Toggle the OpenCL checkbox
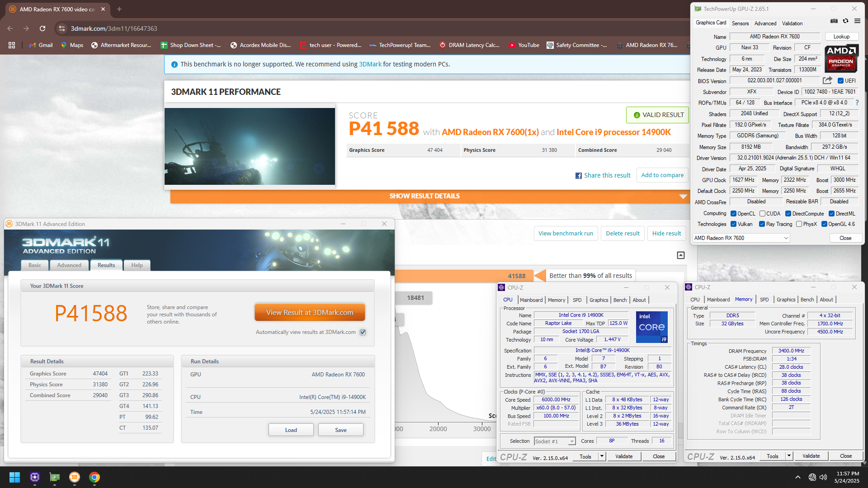Viewport: 868px width, 488px height. tap(733, 214)
